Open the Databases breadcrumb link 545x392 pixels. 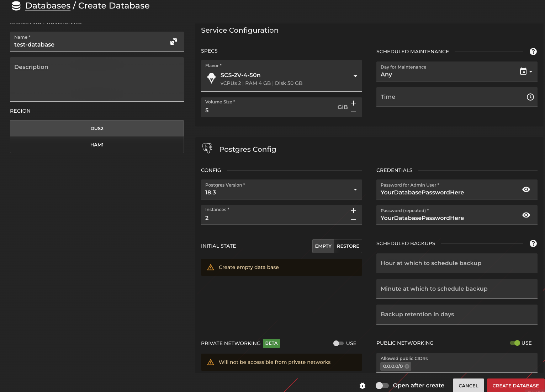pyautogui.click(x=48, y=6)
